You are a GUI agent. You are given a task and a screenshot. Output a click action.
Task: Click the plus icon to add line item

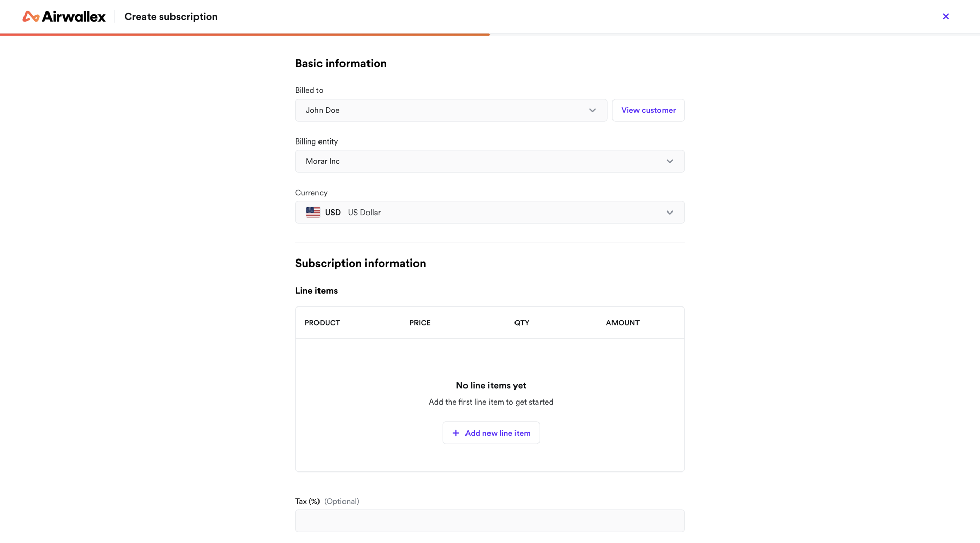pyautogui.click(x=456, y=433)
